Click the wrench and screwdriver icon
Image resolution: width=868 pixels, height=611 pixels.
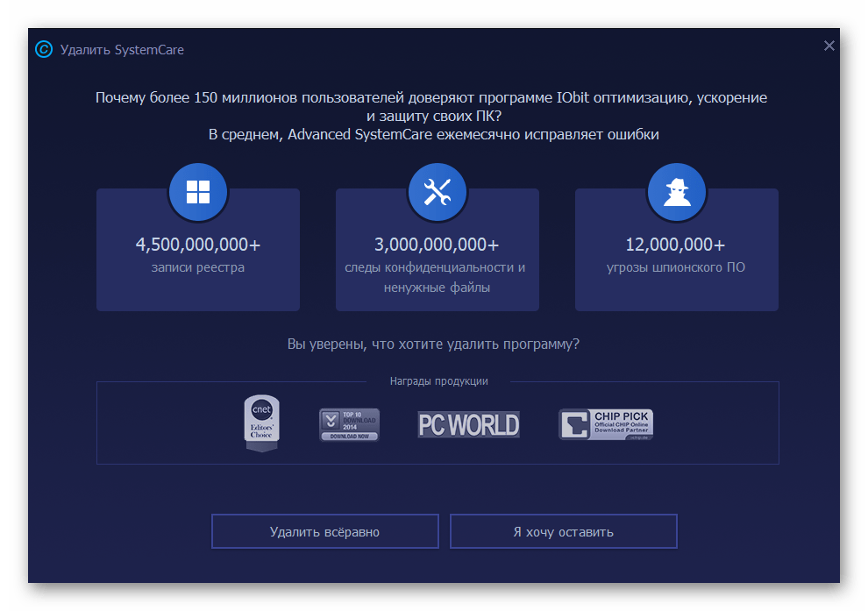[437, 191]
